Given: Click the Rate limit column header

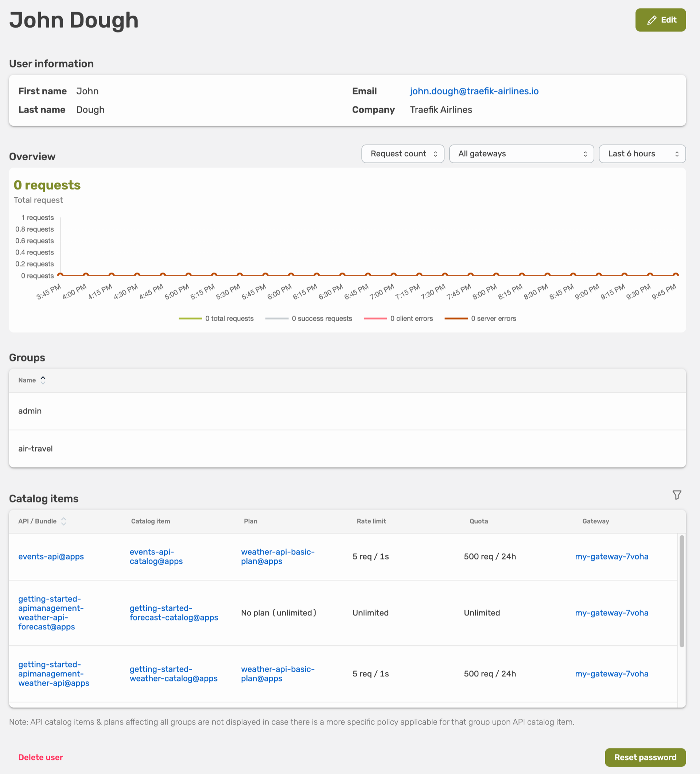Looking at the screenshot, I should 371,521.
